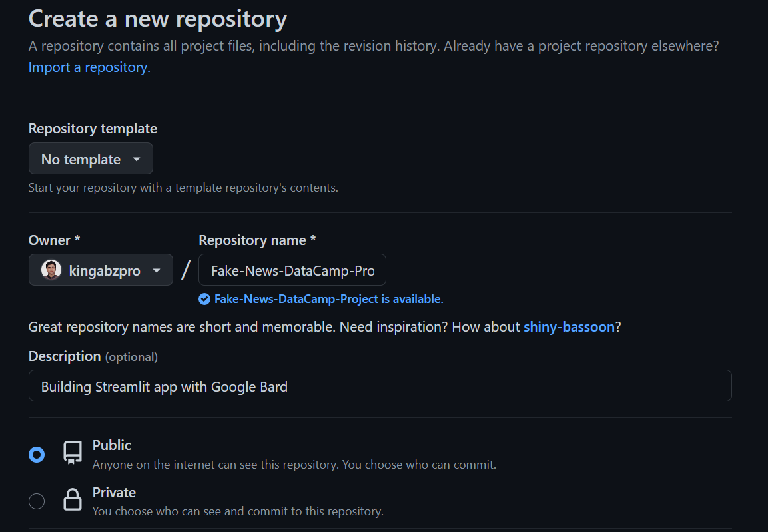Open the Import a repository link

coord(89,67)
